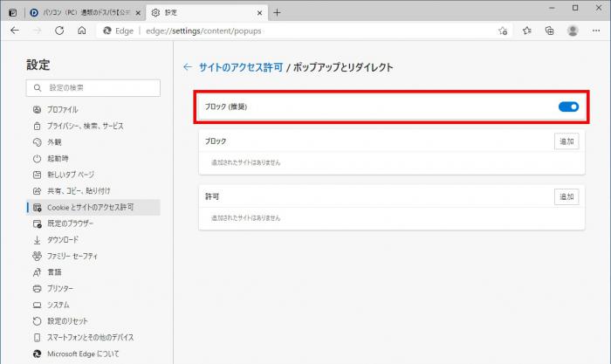Close the 設定 browser tab
Viewport: 611px width, 364px height.
[259, 13]
